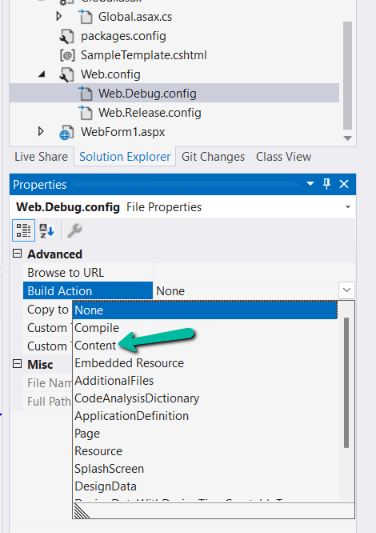Click the Web.Release.config file icon

85,113
